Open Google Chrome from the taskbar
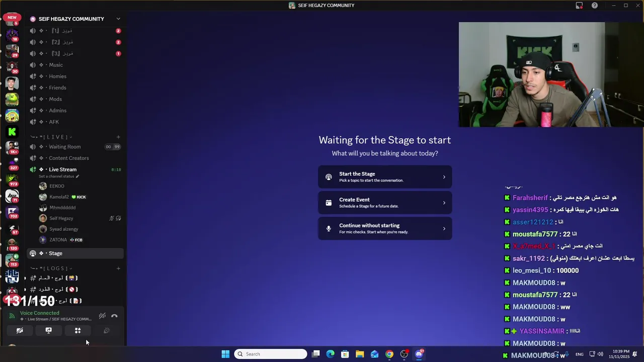Image resolution: width=644 pixels, height=362 pixels. pos(389,354)
